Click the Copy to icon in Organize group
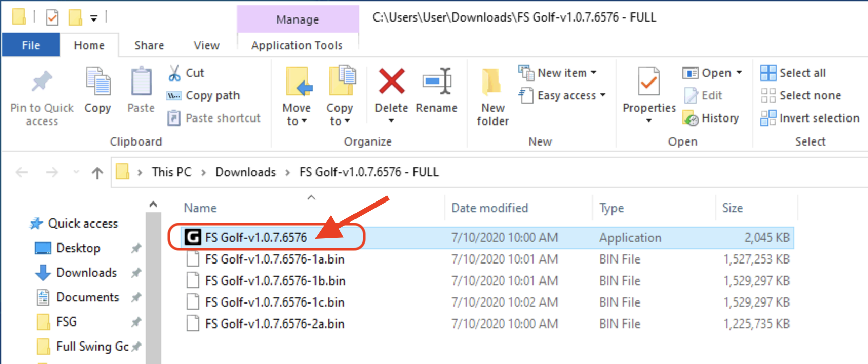The width and height of the screenshot is (868, 364). click(341, 81)
